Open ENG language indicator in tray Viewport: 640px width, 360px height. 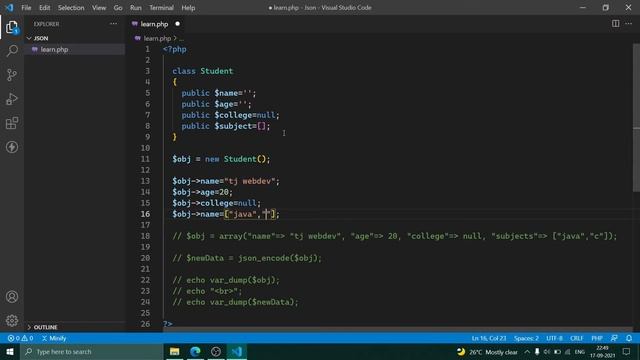click(580, 352)
